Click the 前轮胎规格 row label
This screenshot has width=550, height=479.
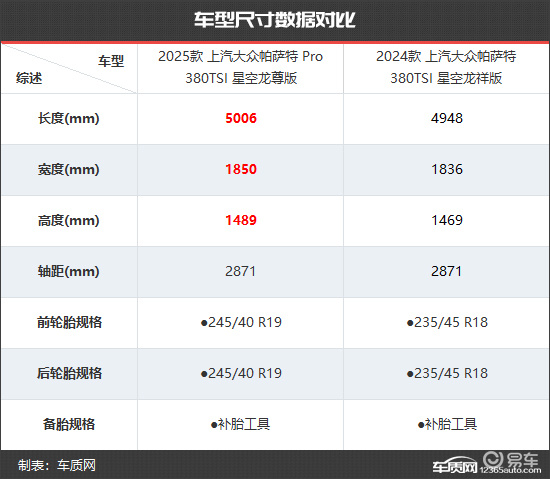(69, 322)
